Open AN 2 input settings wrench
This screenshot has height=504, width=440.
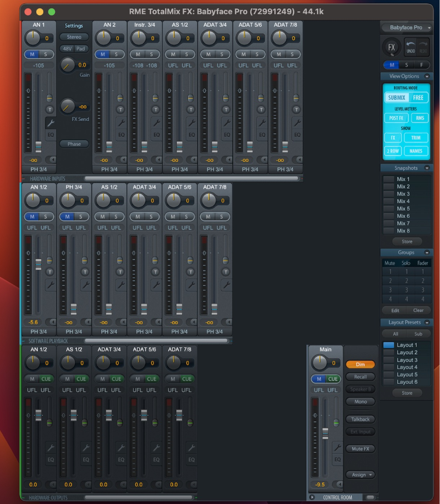[x=121, y=123]
